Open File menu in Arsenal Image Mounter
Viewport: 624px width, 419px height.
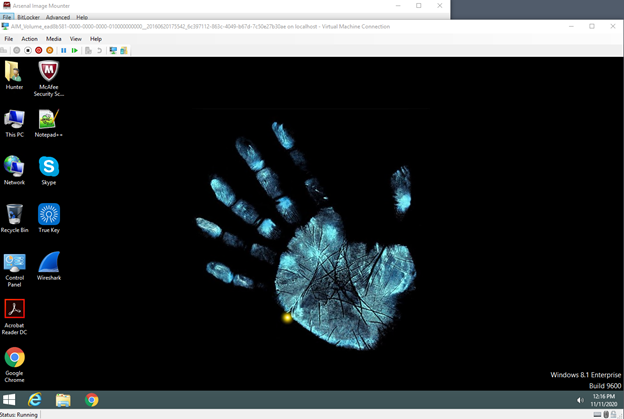click(x=7, y=17)
